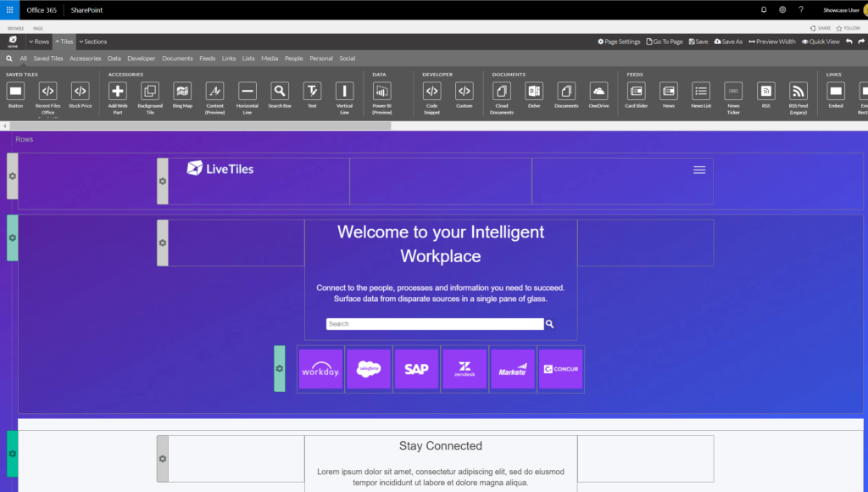Choose the Custom developer tile
Viewport: 868px width, 492px height.
pos(465,92)
